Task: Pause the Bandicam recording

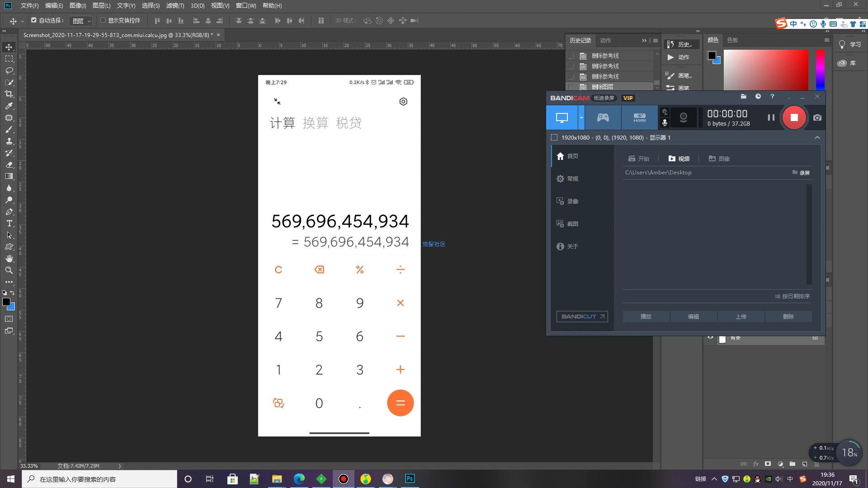Action: [771, 117]
